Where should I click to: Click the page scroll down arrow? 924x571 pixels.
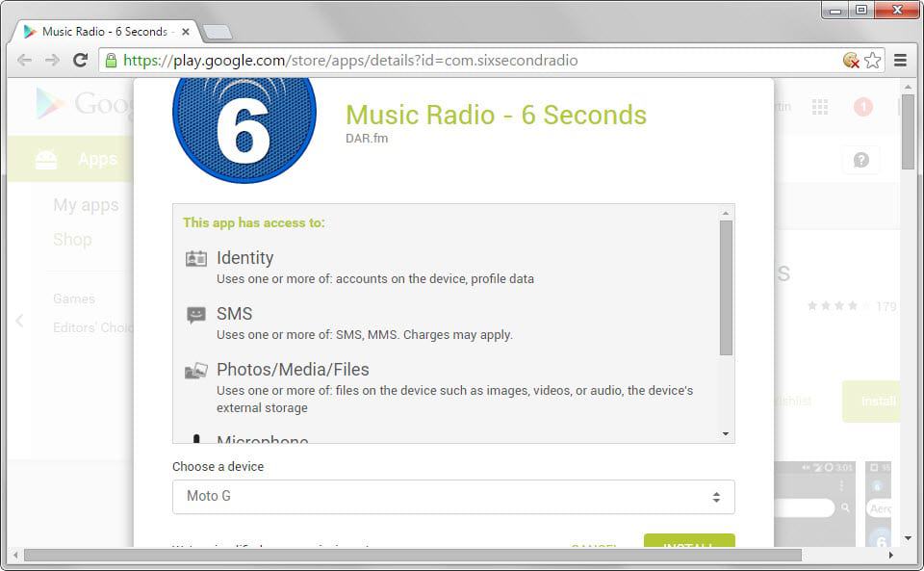coord(908,538)
